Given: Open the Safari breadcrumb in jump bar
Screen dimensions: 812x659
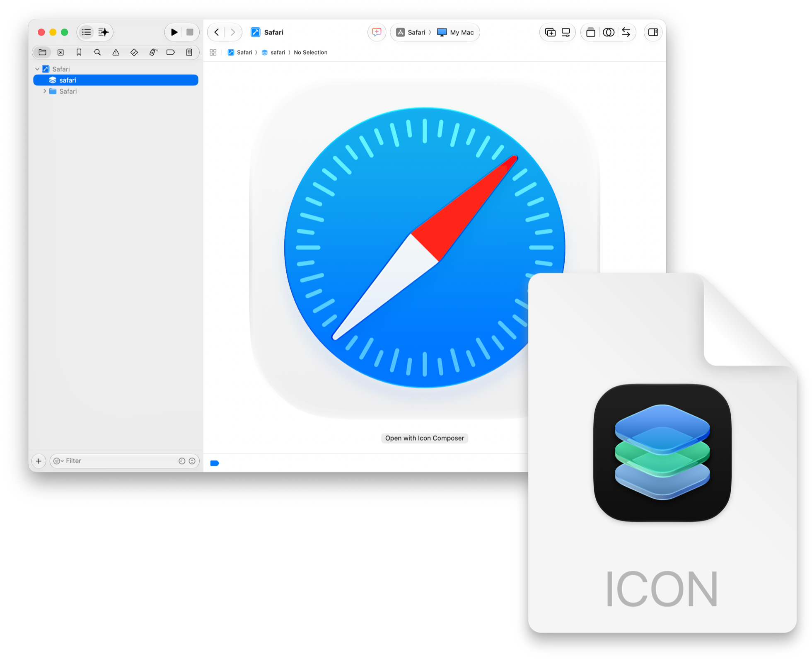Looking at the screenshot, I should point(240,52).
